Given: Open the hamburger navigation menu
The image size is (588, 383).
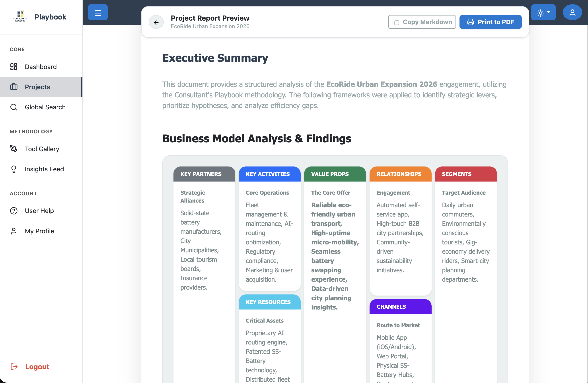Looking at the screenshot, I should 97,12.
